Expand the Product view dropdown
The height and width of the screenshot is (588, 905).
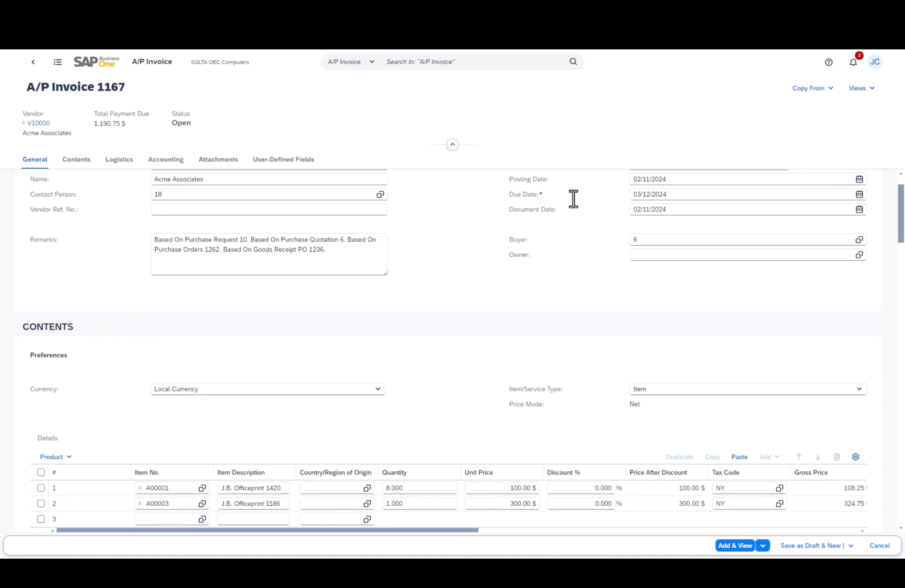(x=56, y=457)
